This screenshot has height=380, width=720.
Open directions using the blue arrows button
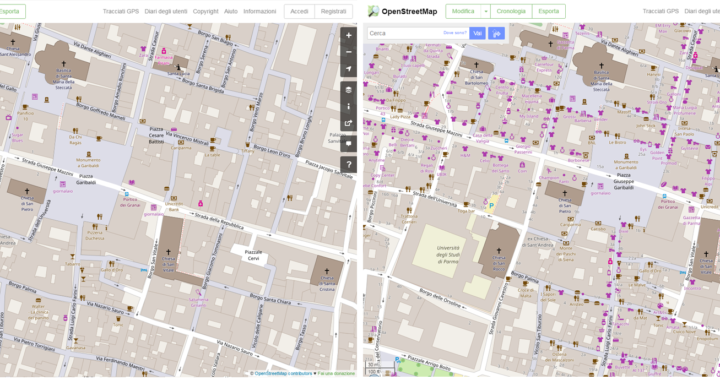coord(496,33)
